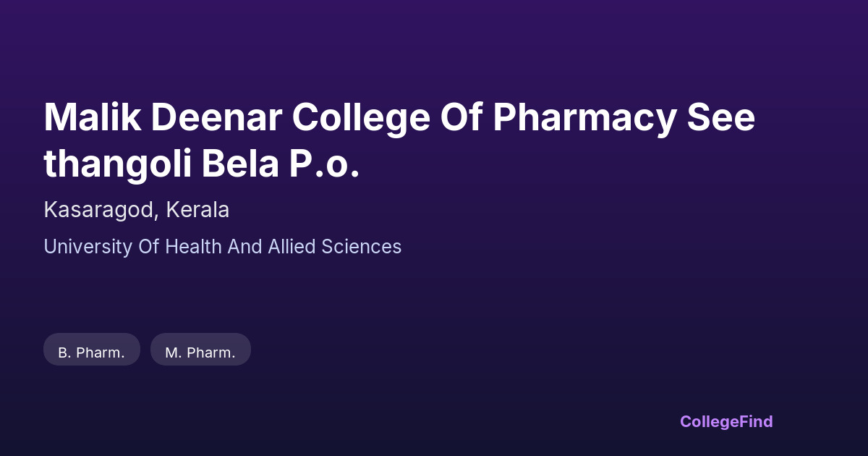The image size is (868, 456).
Task: Click the word Malik in the heading
Action: pyautogui.click(x=91, y=117)
